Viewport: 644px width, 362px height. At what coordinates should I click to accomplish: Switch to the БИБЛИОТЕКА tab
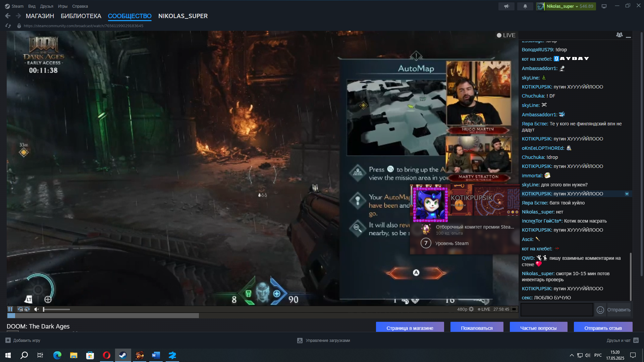point(81,16)
